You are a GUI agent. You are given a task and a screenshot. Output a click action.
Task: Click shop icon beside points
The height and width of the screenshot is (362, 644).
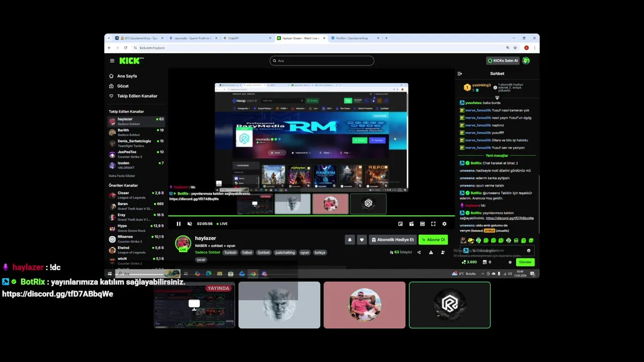485,262
